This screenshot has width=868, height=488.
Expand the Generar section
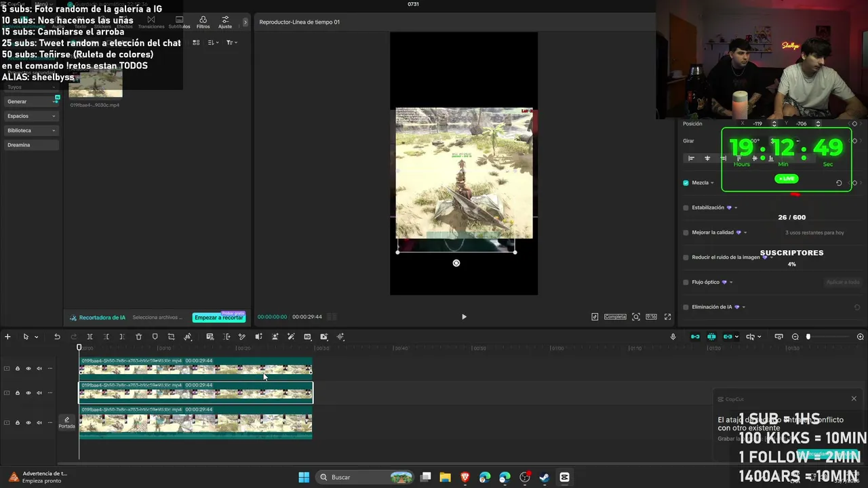click(31, 102)
